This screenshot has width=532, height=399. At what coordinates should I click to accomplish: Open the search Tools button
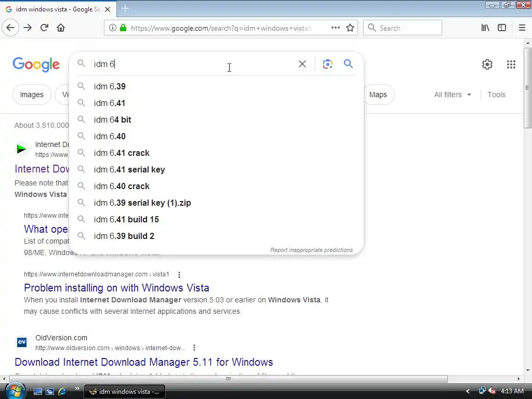496,95
